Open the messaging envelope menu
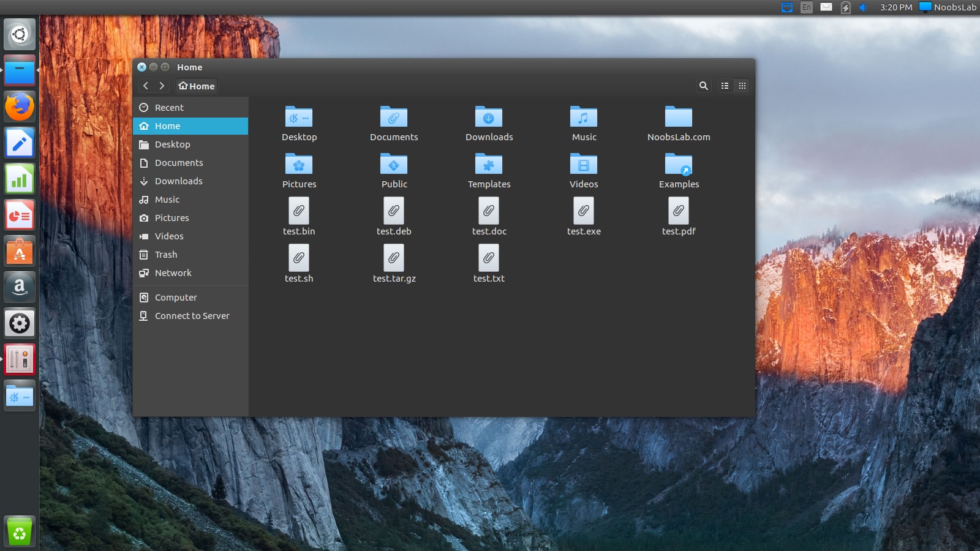This screenshot has width=980, height=551. pos(826,7)
